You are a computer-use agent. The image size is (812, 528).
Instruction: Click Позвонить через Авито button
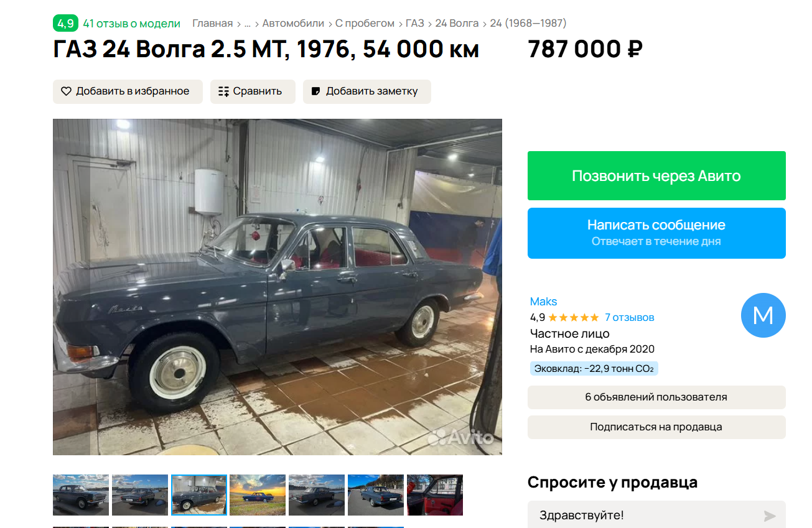pos(656,175)
